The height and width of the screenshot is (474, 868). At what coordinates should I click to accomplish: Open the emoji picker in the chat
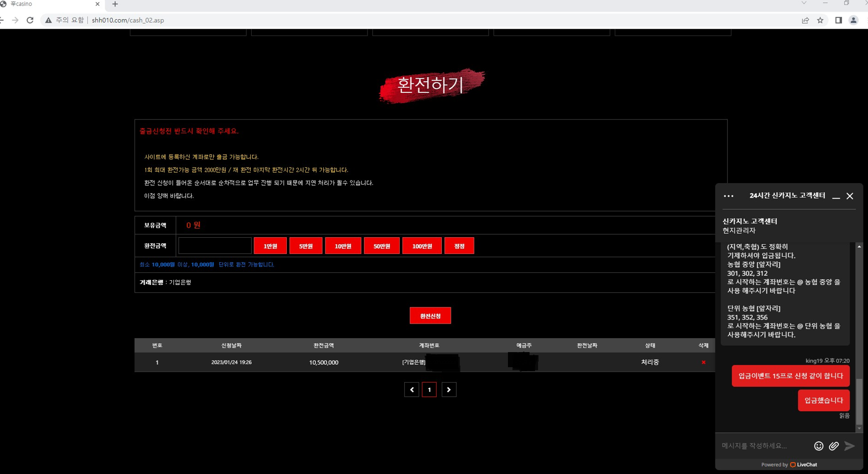pyautogui.click(x=818, y=445)
